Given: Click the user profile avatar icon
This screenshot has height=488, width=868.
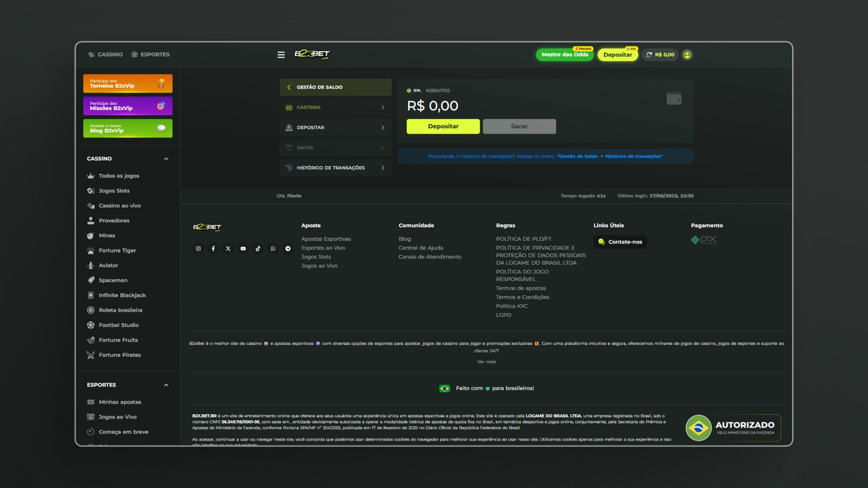Looking at the screenshot, I should [687, 55].
